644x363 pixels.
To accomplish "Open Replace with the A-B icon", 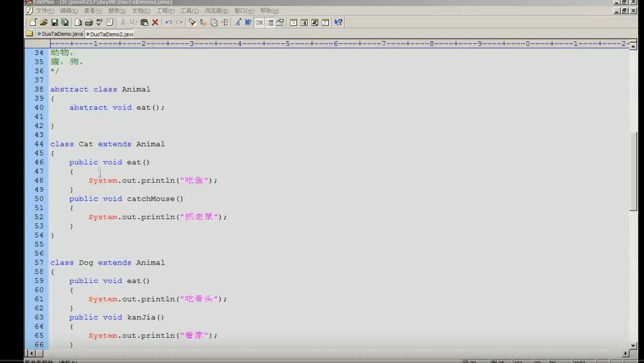I will click(203, 22).
